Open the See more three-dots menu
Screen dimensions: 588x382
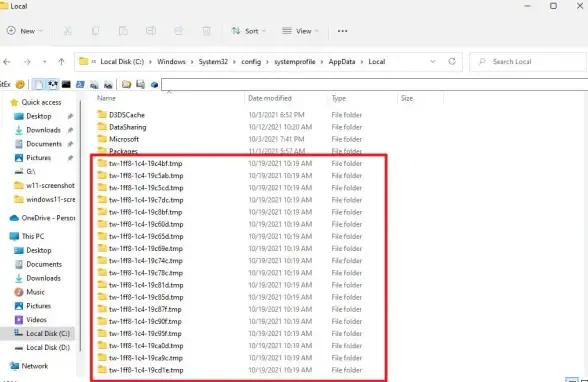pyautogui.click(x=342, y=31)
